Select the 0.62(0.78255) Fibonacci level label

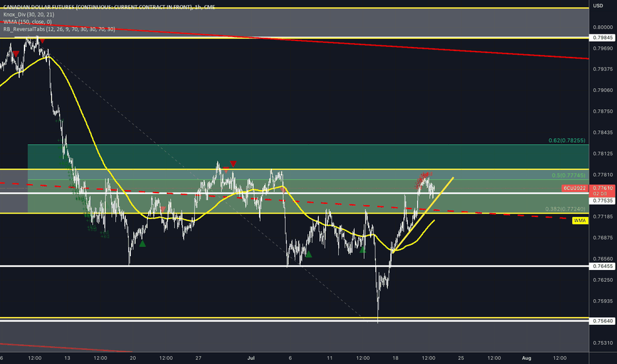[x=567, y=140]
